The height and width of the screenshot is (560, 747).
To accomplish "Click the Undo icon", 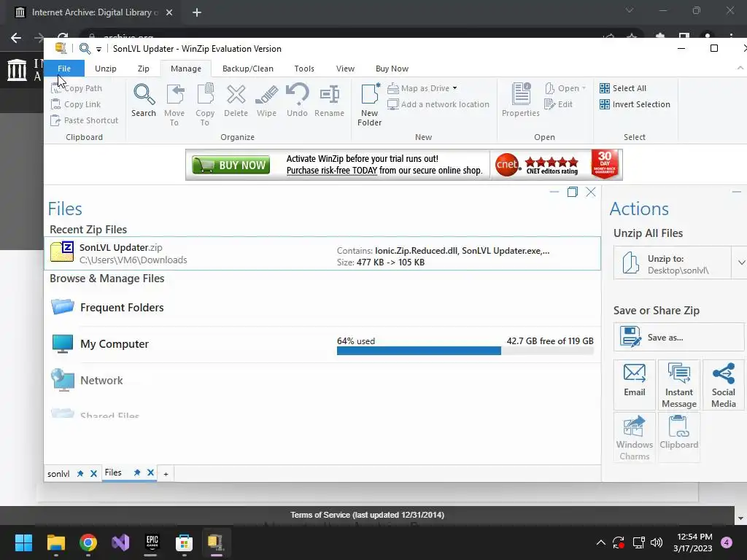I will click(x=298, y=101).
